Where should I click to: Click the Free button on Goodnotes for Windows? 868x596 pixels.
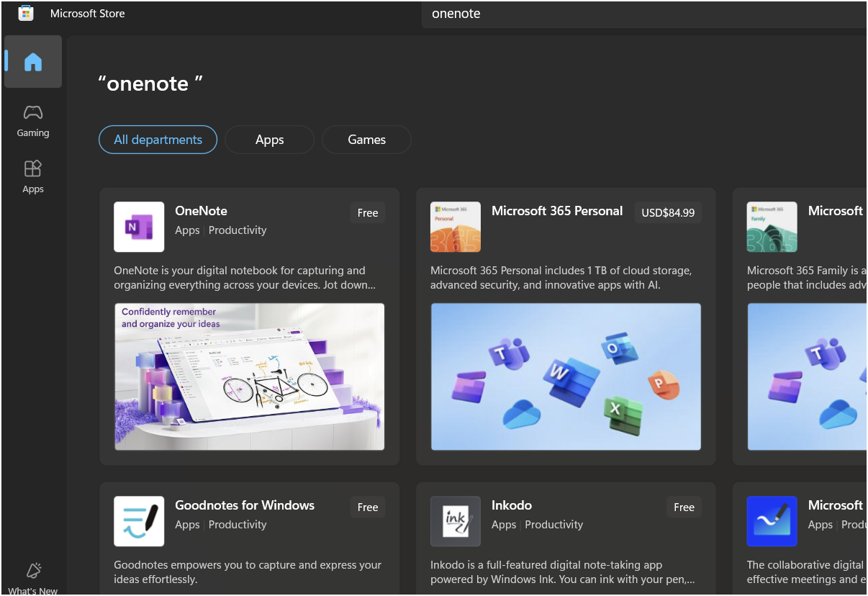(x=368, y=507)
